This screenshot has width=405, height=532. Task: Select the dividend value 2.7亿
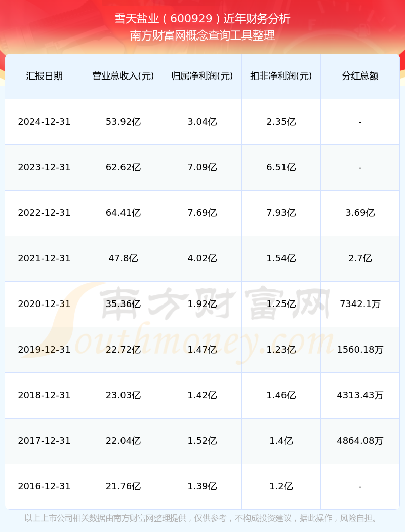click(360, 258)
